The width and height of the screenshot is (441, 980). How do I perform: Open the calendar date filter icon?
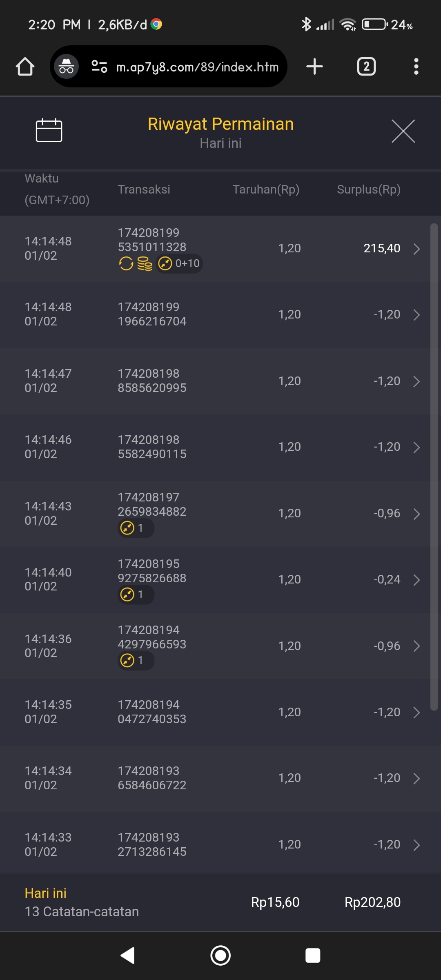(x=49, y=131)
